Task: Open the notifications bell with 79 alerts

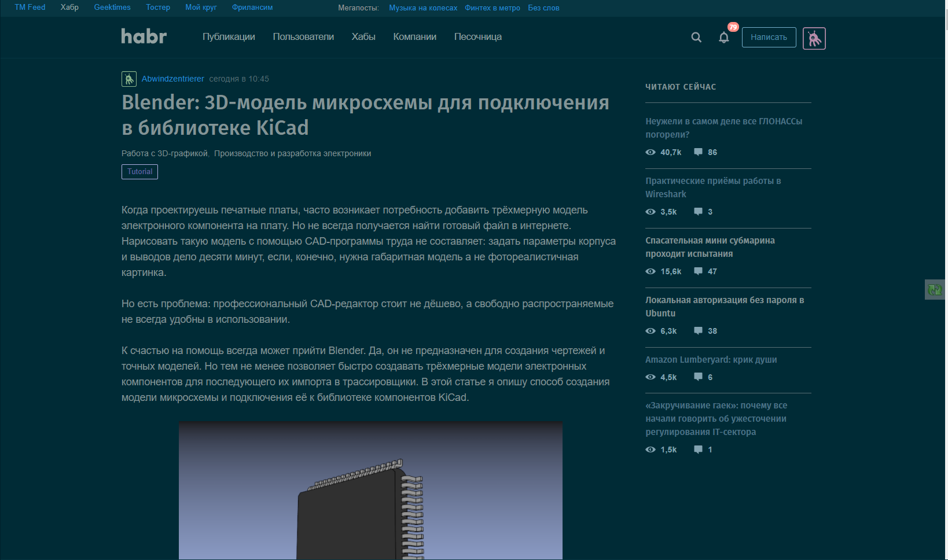Action: pos(723,37)
